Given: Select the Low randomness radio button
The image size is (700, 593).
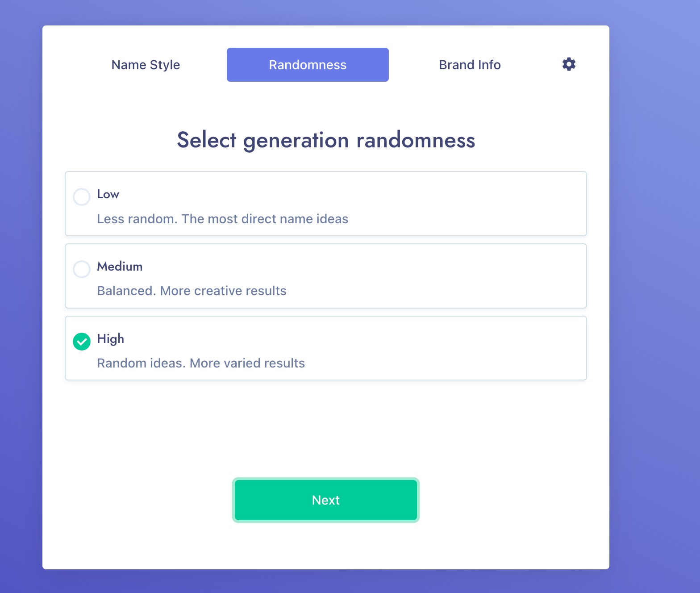Looking at the screenshot, I should point(82,197).
